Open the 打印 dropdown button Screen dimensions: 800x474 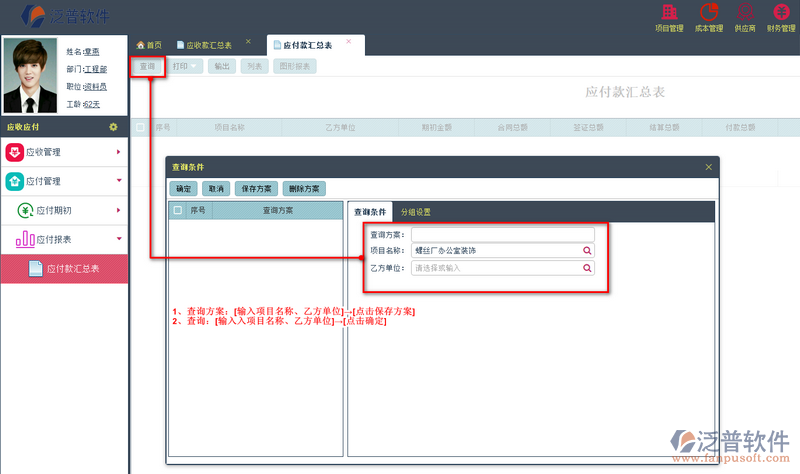184,66
